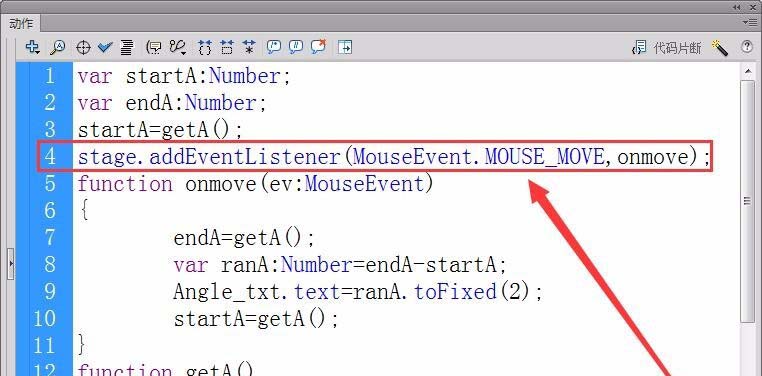
Task: Click the closing brace on line 11
Action: tap(82, 345)
